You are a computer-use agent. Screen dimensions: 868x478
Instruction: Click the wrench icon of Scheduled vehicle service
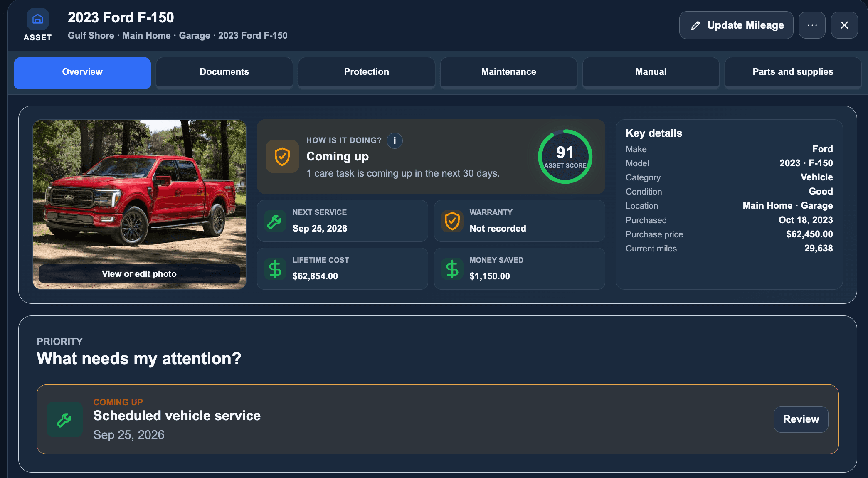(x=65, y=419)
